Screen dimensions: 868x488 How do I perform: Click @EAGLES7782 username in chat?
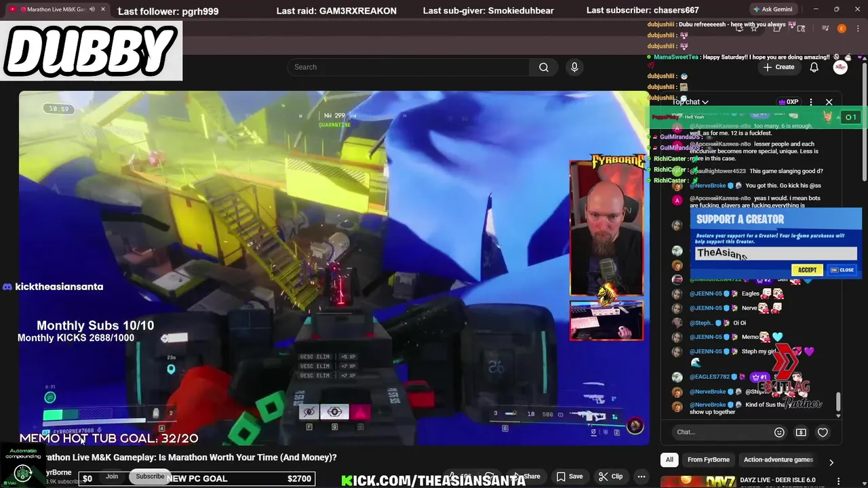710,377
